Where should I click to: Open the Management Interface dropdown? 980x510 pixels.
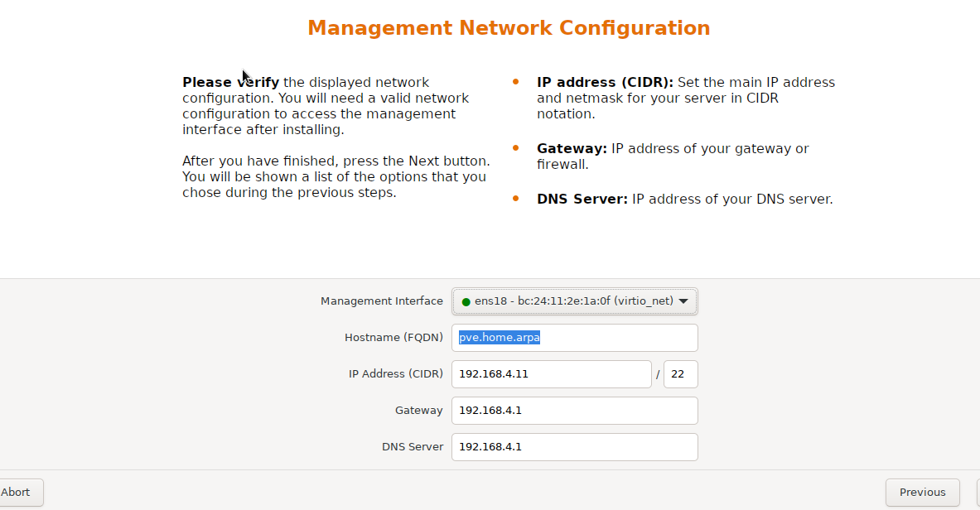click(574, 301)
